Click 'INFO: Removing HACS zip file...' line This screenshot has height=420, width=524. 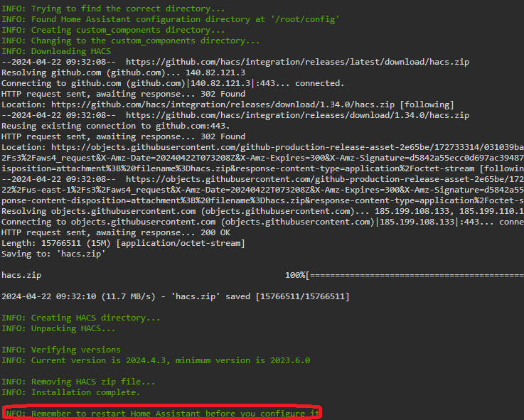pos(78,382)
